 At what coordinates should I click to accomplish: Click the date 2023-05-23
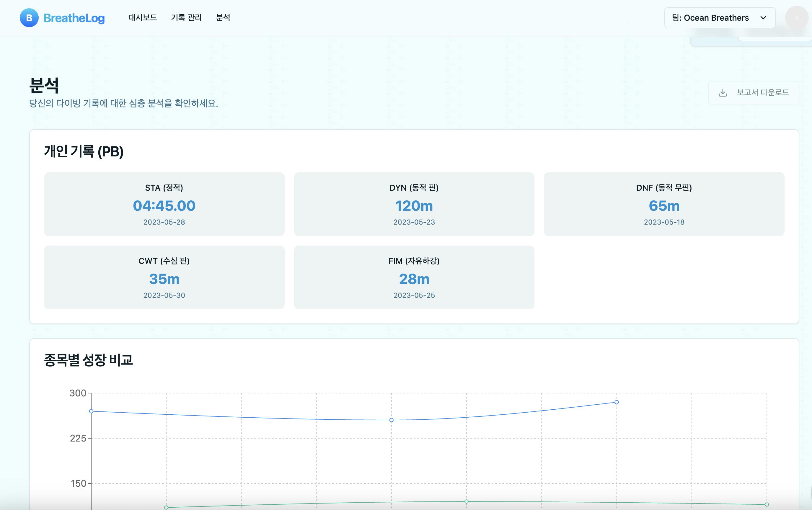[x=414, y=222]
